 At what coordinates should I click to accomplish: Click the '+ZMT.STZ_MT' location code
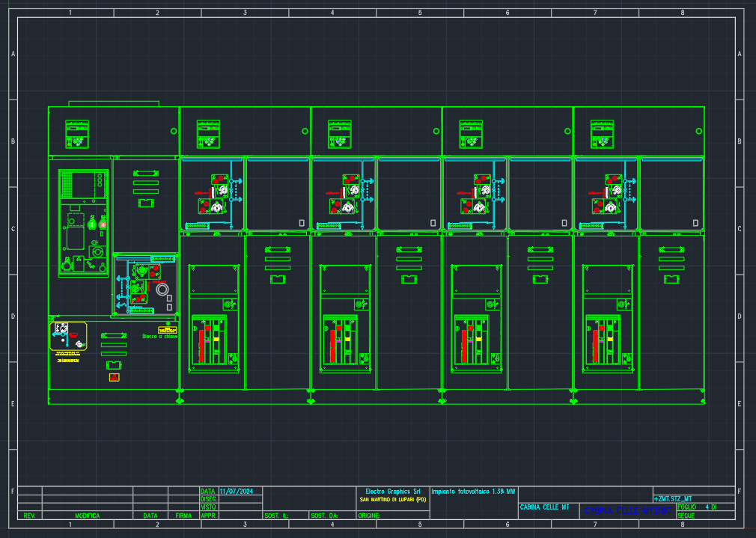tap(673, 499)
